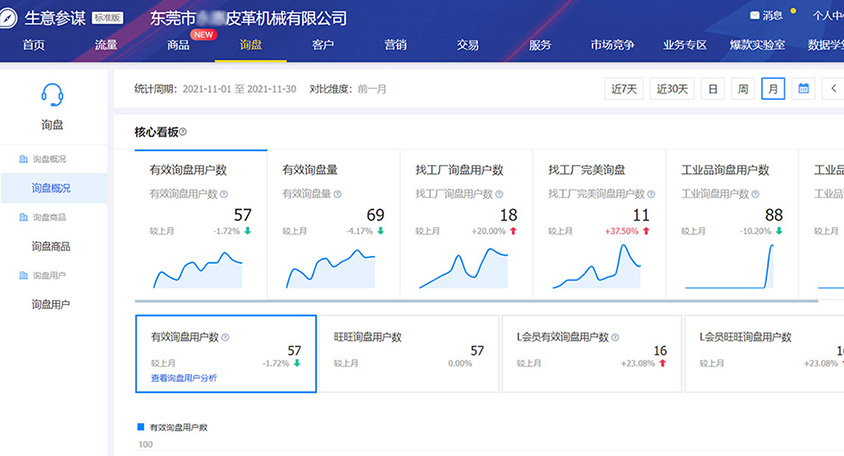
Task: Open 首页 in the top navigation
Action: pos(33,45)
